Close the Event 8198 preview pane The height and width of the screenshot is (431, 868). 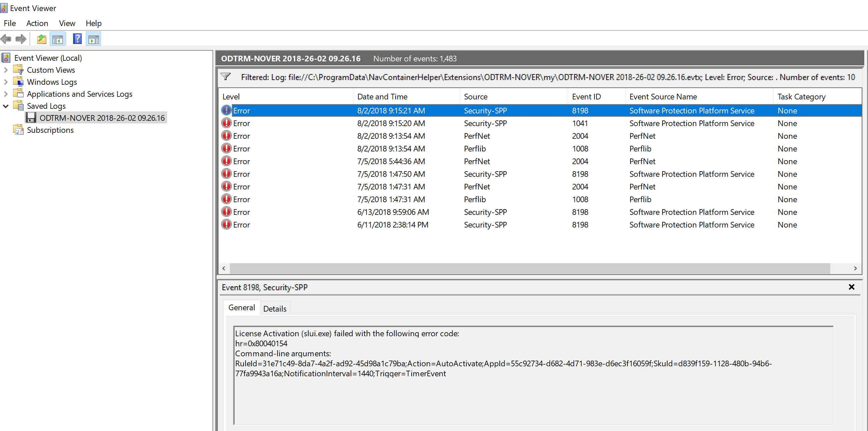(852, 287)
